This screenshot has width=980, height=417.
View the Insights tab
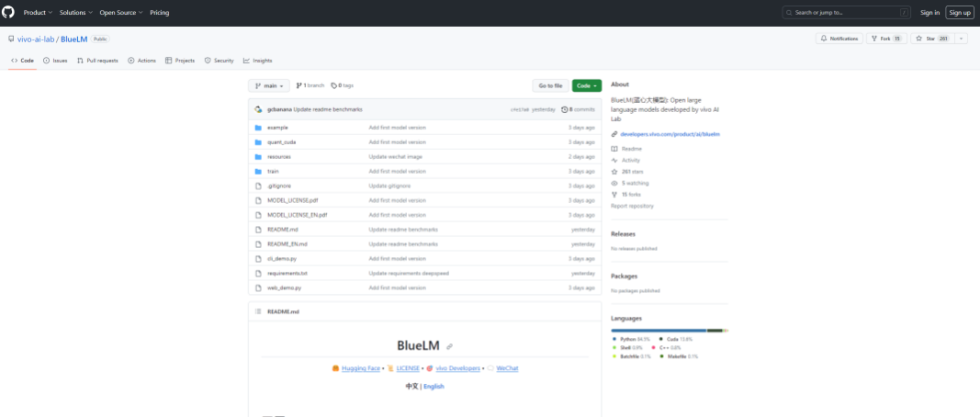click(x=257, y=61)
